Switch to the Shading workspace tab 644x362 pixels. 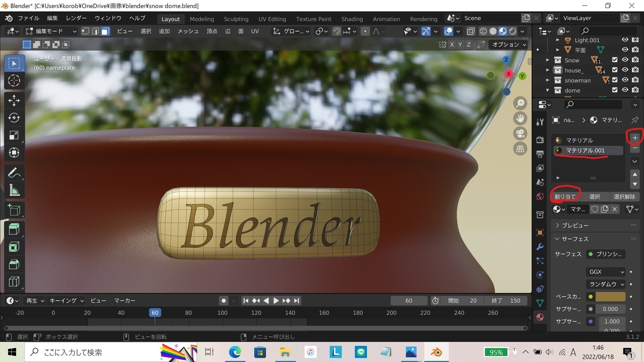[x=352, y=19]
